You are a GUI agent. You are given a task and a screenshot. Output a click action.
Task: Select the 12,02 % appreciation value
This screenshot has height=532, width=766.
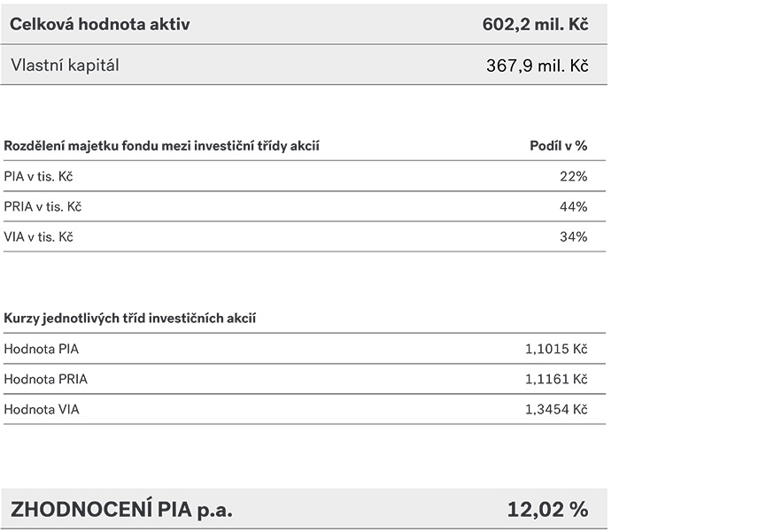point(547,509)
